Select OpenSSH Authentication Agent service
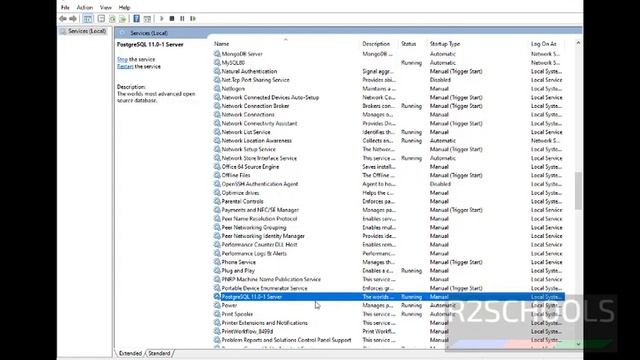This screenshot has width=640, height=360. coord(389,184)
